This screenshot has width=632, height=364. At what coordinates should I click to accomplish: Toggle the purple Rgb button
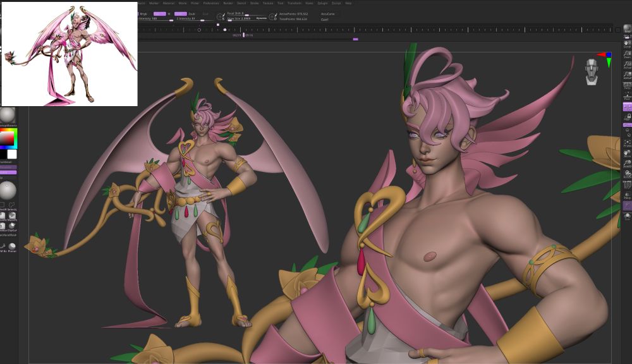[x=160, y=14]
